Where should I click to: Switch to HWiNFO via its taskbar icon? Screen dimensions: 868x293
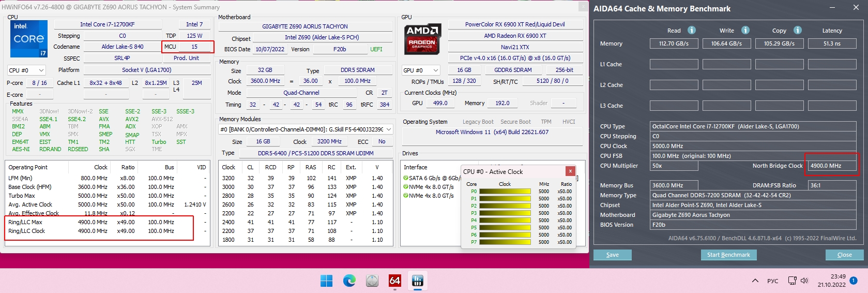(418, 281)
